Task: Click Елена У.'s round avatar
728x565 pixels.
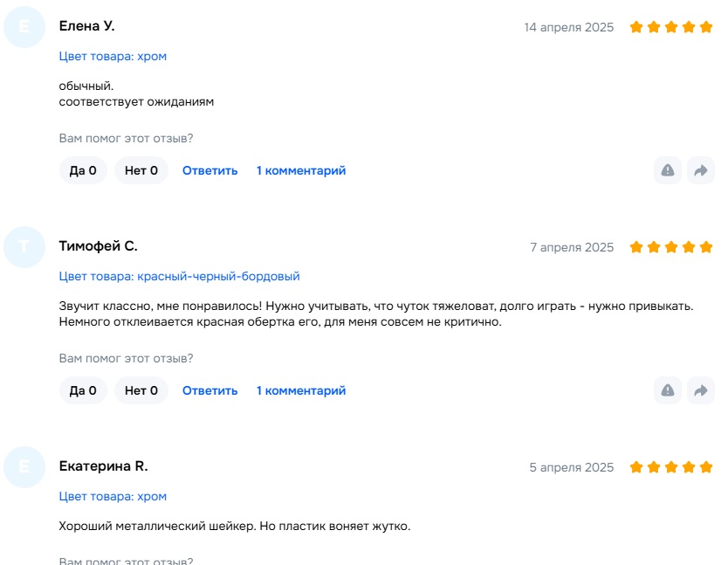Action: (24, 27)
